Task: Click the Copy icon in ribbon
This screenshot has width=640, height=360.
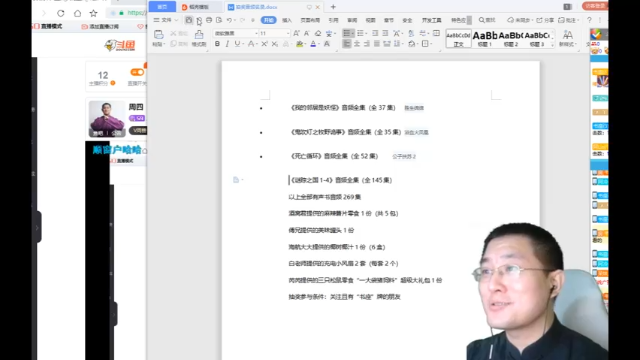Action: click(x=173, y=44)
